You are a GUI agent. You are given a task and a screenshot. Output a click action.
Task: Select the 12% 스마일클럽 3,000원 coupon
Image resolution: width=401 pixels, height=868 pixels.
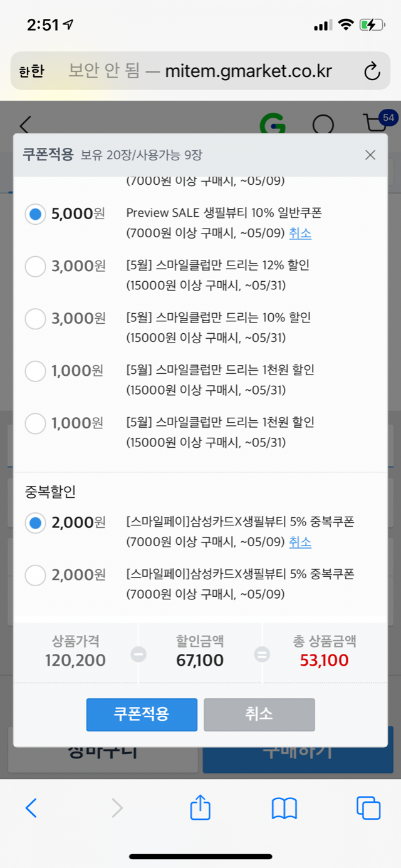point(35,266)
